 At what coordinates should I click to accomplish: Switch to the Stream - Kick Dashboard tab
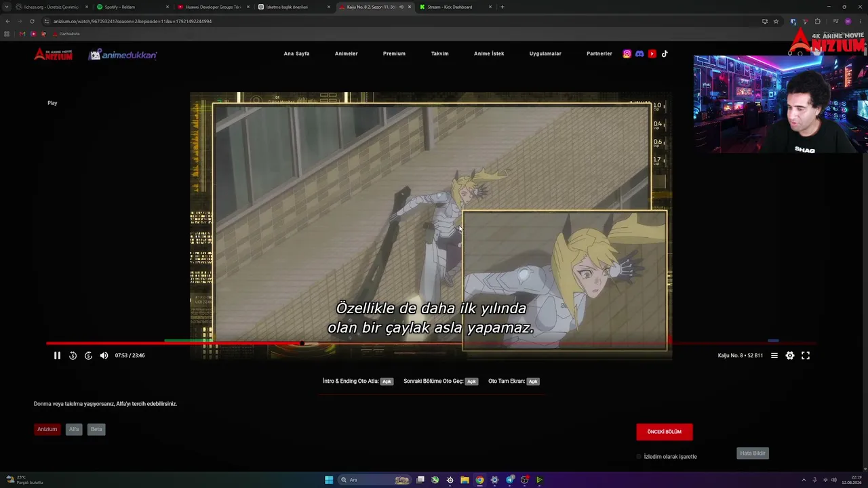tap(455, 7)
